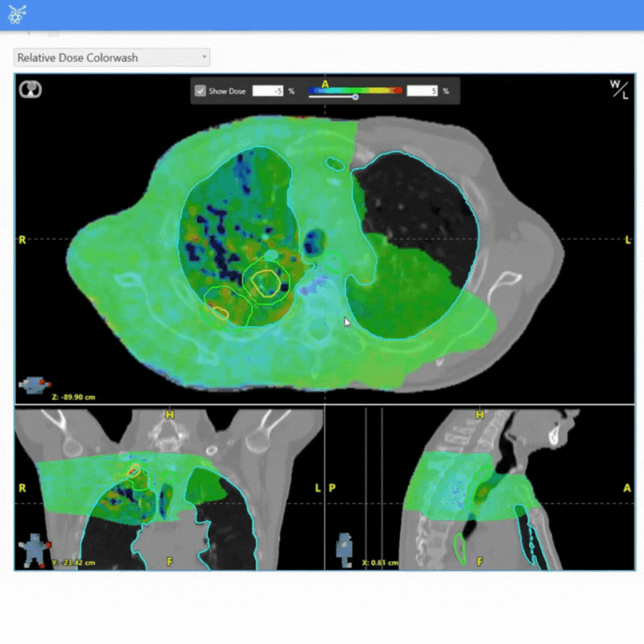Click the maximum dose percent field
This screenshot has width=644, height=644.
tap(422, 92)
